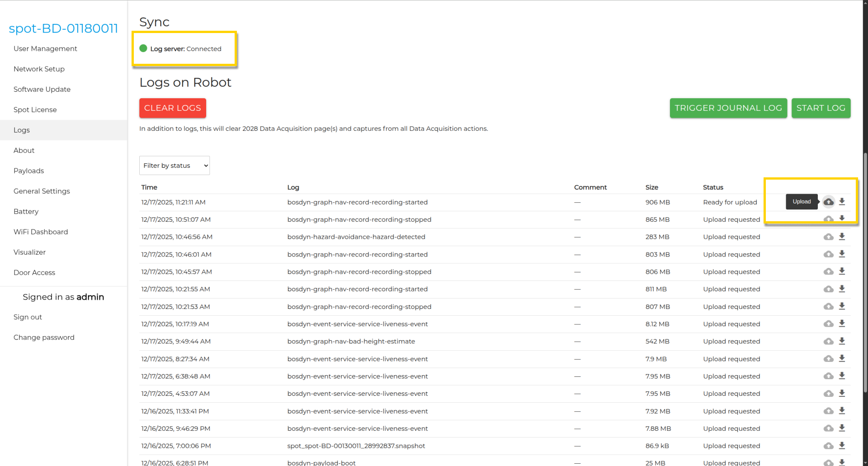
Task: Upload the 10:46:01 AM recording-started log
Action: 828,254
